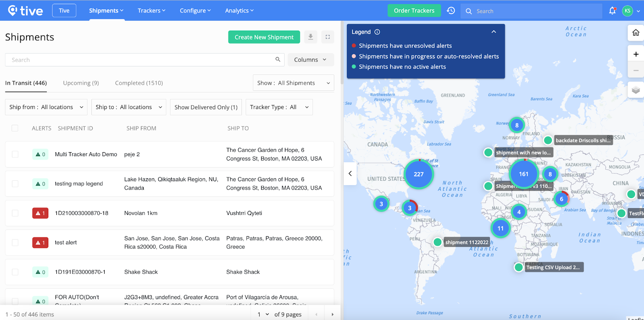Open Ship from: All locations filter

click(46, 107)
